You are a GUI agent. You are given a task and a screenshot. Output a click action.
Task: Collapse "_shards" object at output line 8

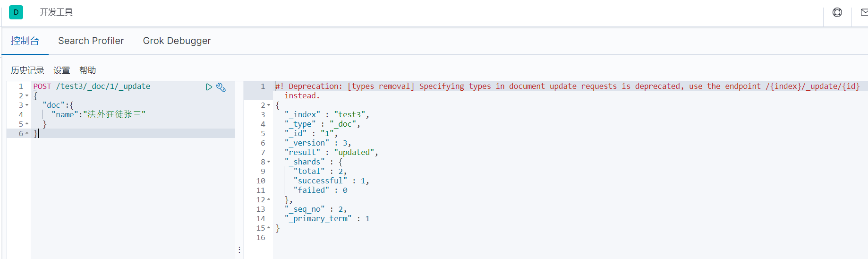269,162
